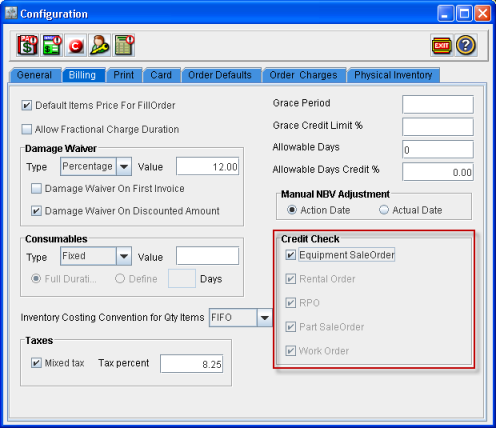
Task: Click the Grace Period input field
Action: point(438,104)
